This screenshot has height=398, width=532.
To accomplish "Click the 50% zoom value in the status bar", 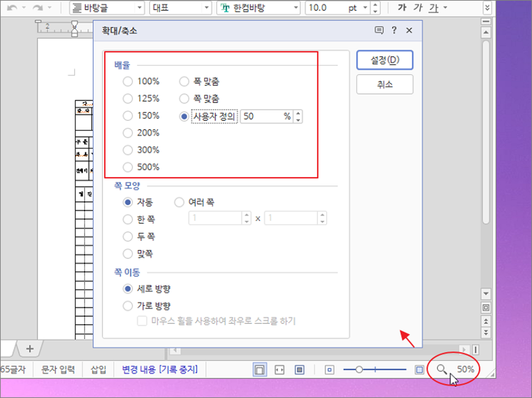I will (x=465, y=369).
